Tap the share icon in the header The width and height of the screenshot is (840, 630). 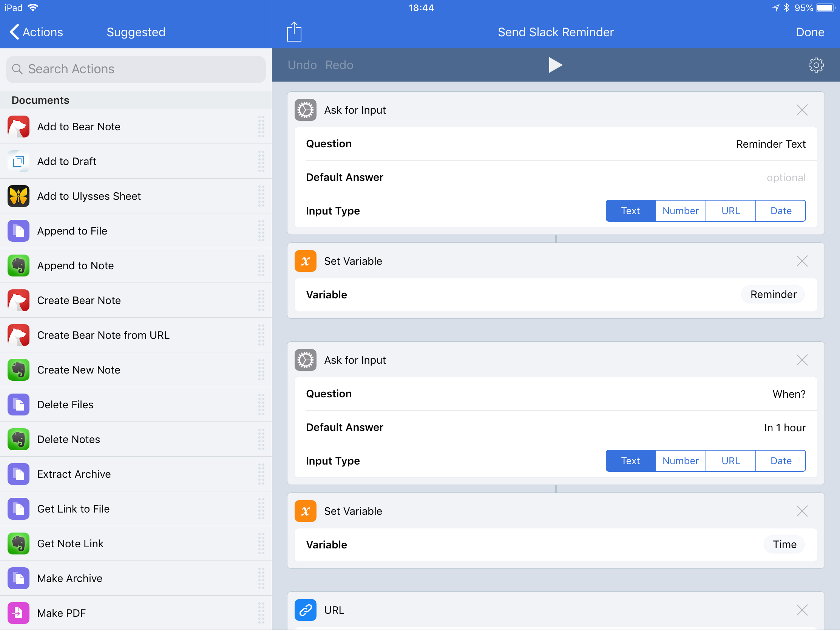[294, 31]
